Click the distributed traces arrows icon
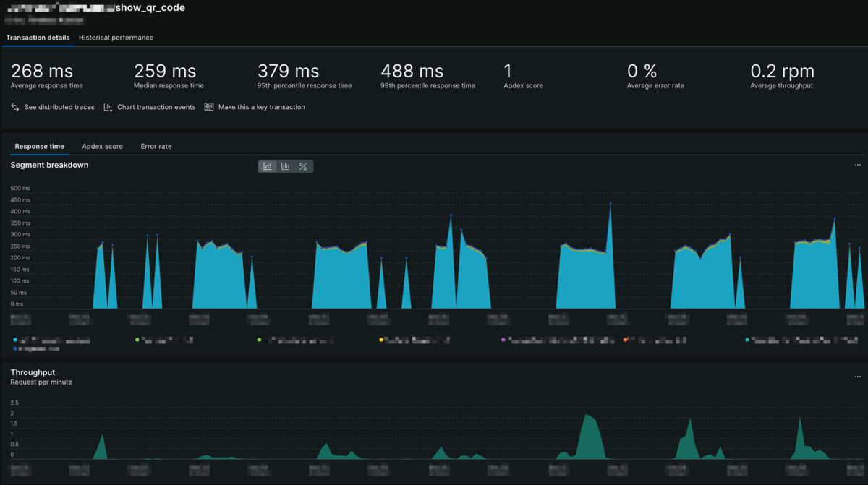The image size is (868, 485). pyautogui.click(x=15, y=107)
